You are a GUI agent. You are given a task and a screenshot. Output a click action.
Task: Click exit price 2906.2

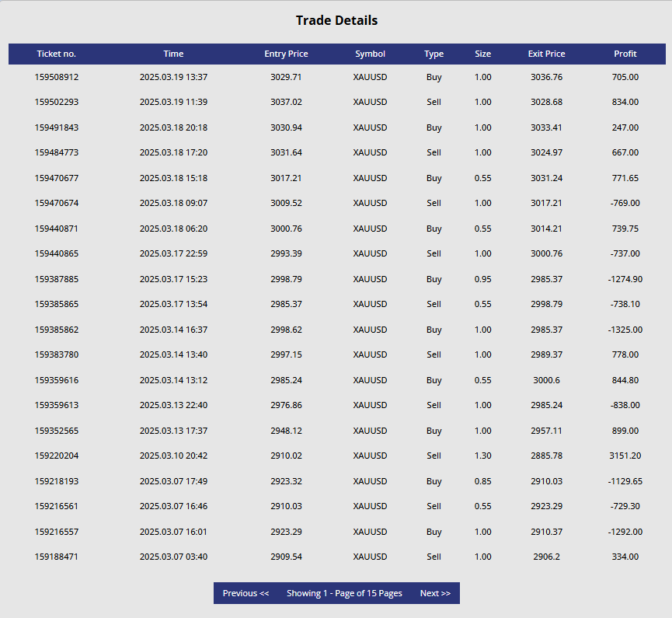click(546, 557)
